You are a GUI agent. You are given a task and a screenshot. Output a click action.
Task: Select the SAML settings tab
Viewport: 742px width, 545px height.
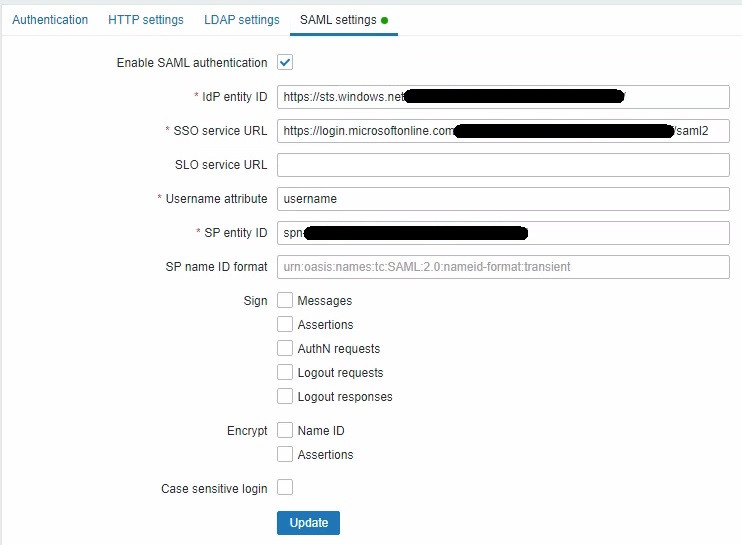(x=338, y=20)
